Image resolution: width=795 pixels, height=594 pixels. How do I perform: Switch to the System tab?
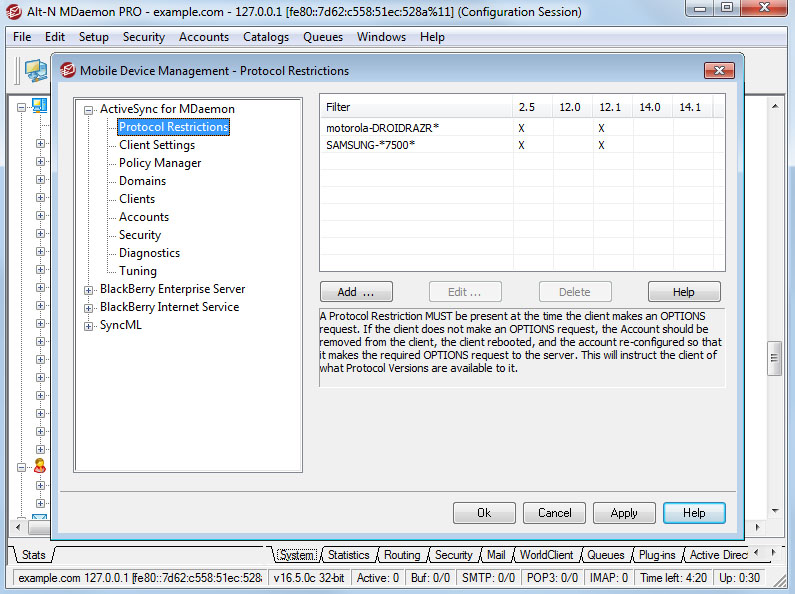pyautogui.click(x=297, y=555)
